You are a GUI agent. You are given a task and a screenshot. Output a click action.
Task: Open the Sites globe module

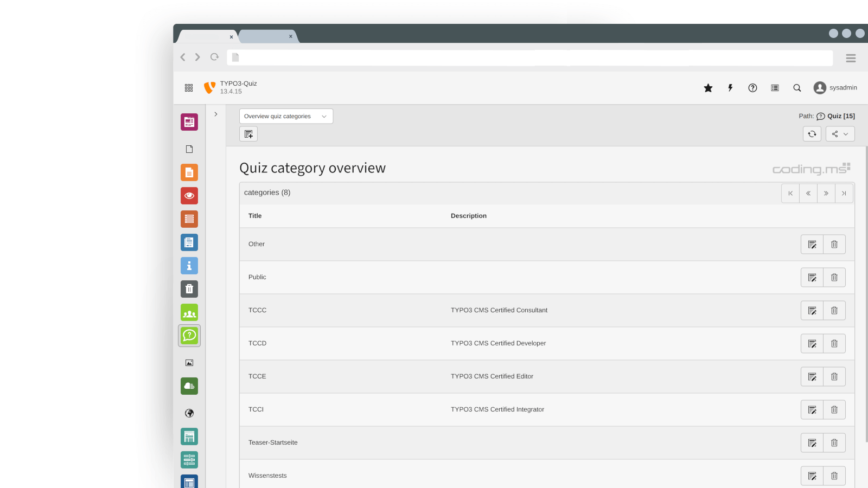[189, 413]
